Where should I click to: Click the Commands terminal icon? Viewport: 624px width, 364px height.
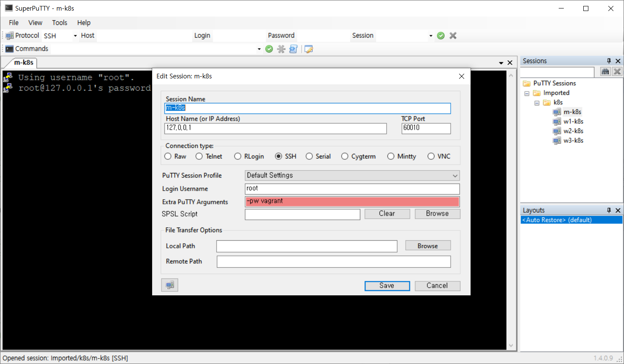[x=9, y=49]
